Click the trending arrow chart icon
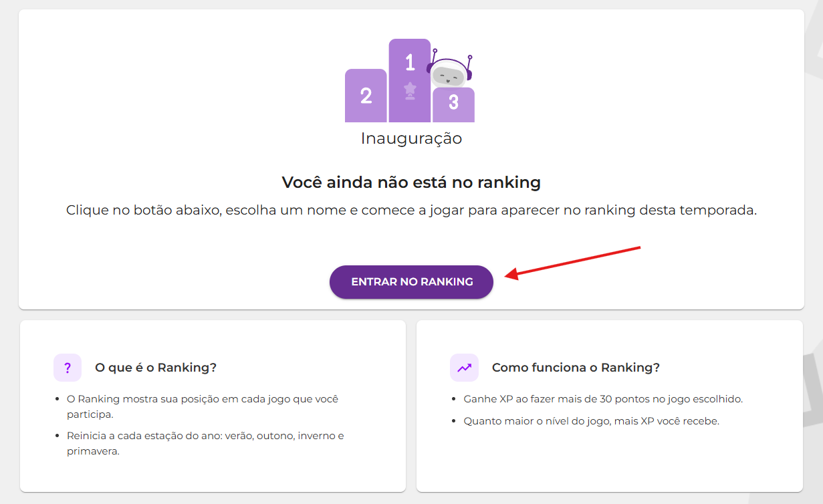Viewport: 823px width, 504px height. pyautogui.click(x=464, y=368)
